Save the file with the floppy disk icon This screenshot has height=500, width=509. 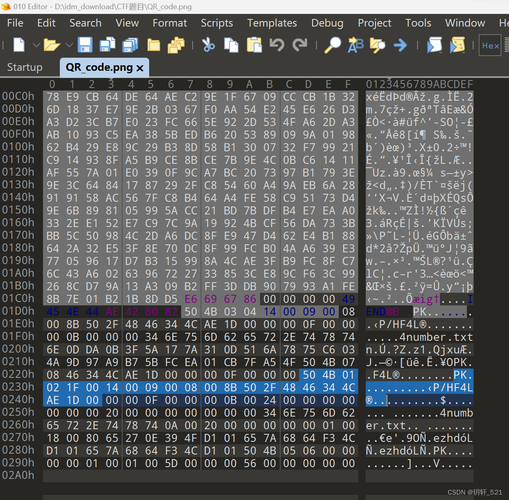[85, 45]
